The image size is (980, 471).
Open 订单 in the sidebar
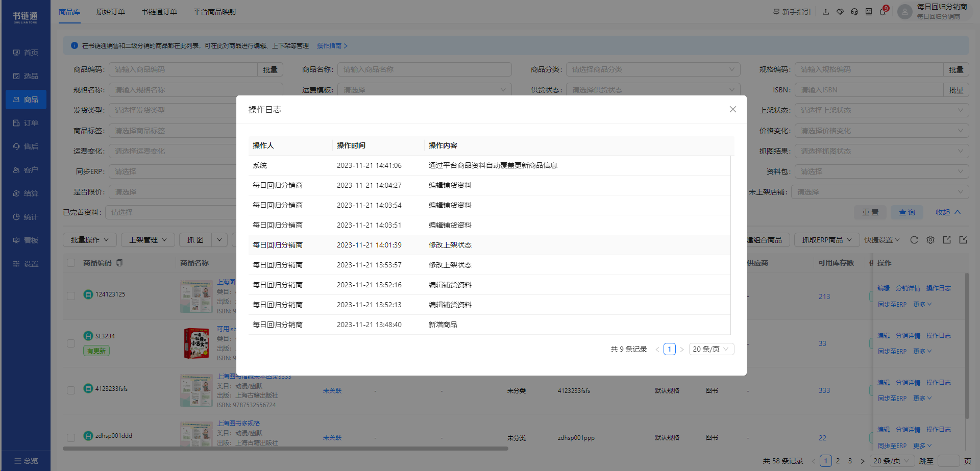click(26, 123)
